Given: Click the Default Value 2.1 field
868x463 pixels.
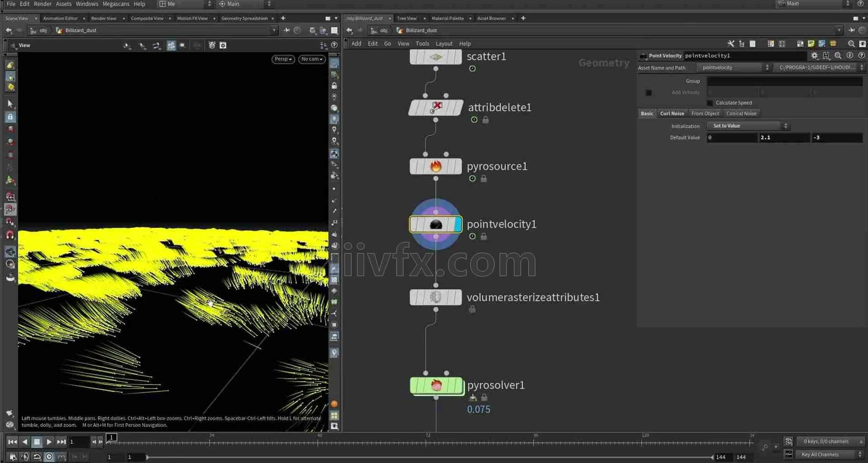Looking at the screenshot, I should 784,138.
